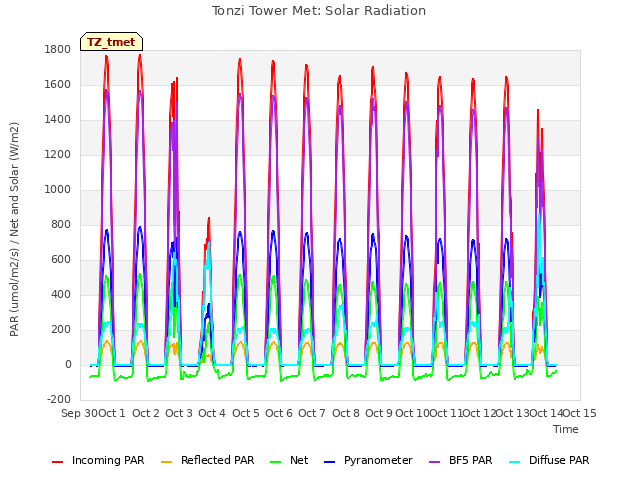The image size is (640, 480).
Task: Click the 0 y-axis tick label
Action: pyautogui.click(x=68, y=365)
